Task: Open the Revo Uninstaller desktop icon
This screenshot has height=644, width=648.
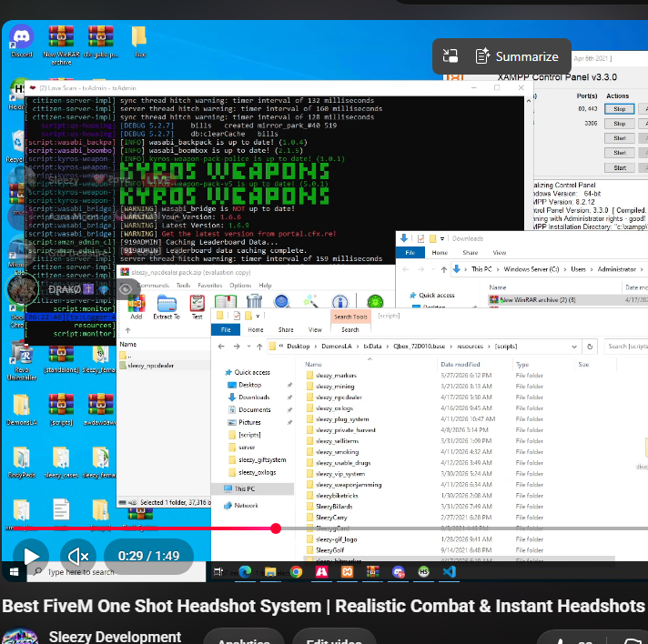Action: pyautogui.click(x=22, y=361)
